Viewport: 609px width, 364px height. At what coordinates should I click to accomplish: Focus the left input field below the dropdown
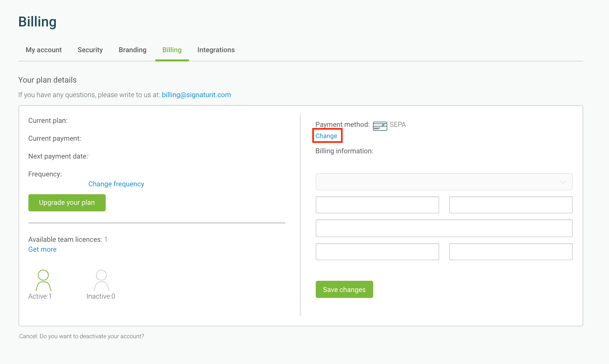[x=377, y=205]
